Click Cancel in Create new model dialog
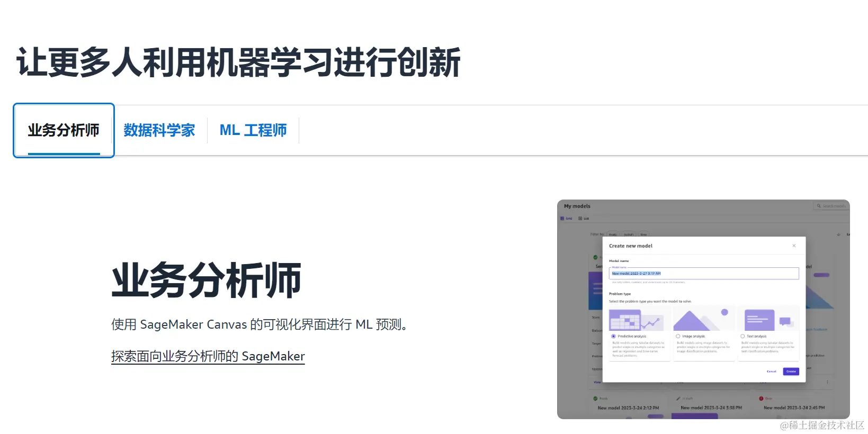The image size is (868, 434). tap(772, 372)
